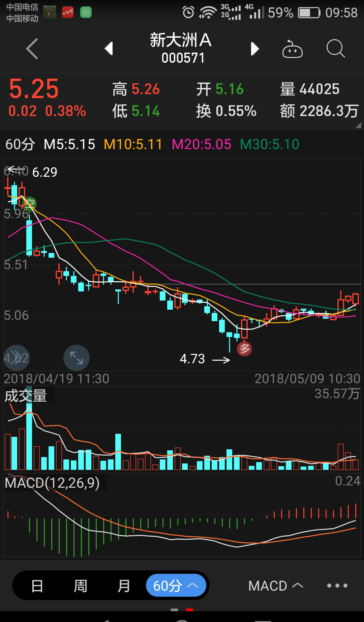Viewport: 364px width, 622px height.
Task: Select the 周 weekly chart tab
Action: click(x=80, y=586)
